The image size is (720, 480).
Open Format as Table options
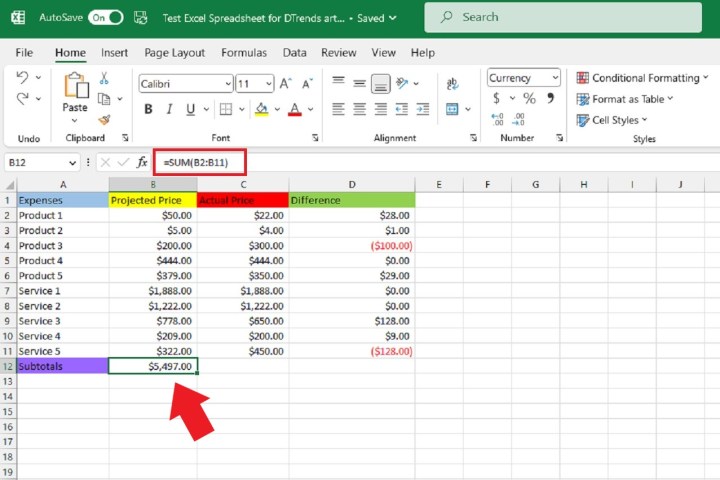(627, 99)
